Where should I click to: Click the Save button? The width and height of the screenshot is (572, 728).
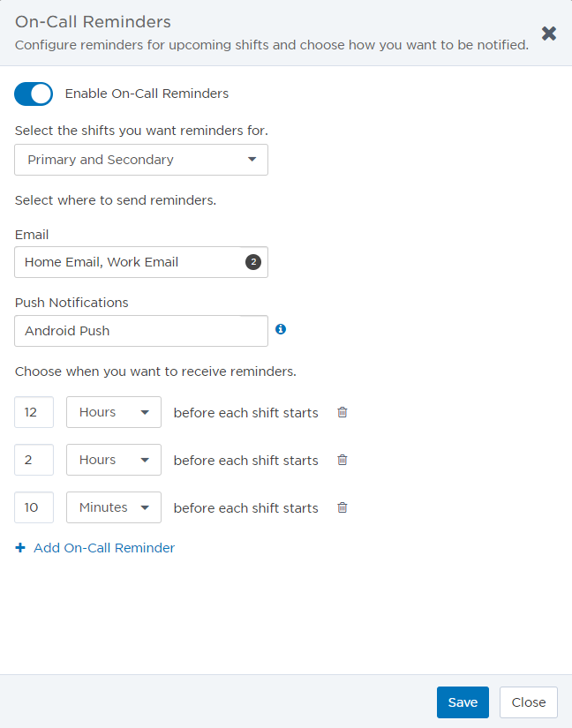pos(463,702)
